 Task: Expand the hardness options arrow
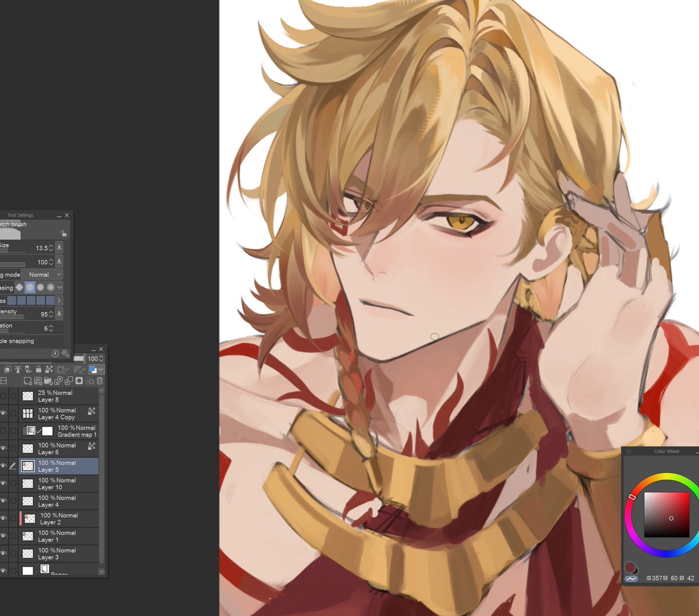point(59,301)
